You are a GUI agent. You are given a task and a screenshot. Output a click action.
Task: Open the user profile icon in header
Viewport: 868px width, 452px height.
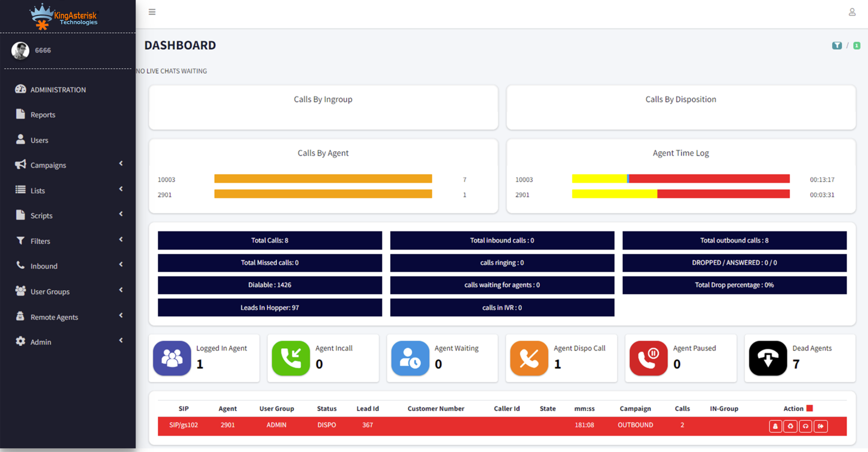click(x=852, y=12)
